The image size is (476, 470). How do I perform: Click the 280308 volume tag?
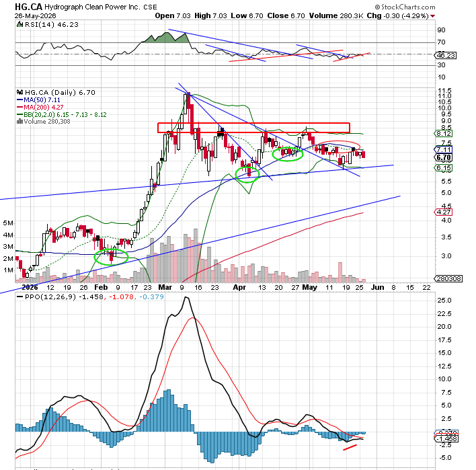448,279
